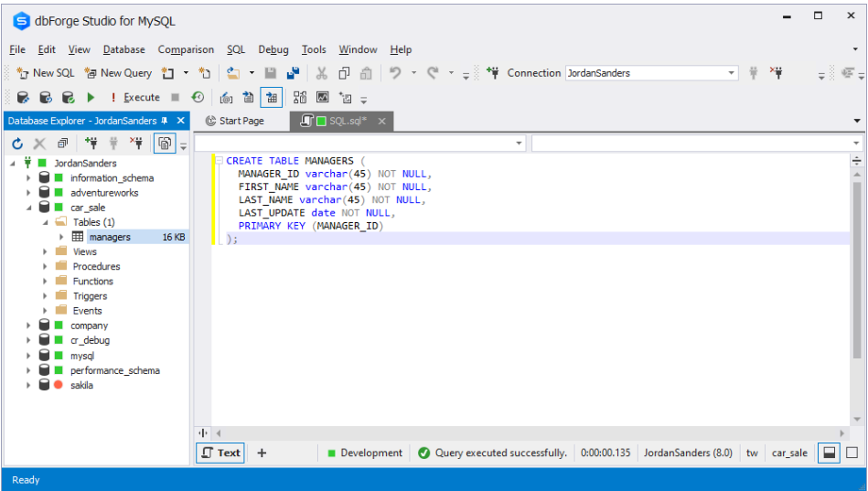Click the Redo arrow icon
This screenshot has width=868, height=491.
pos(433,73)
